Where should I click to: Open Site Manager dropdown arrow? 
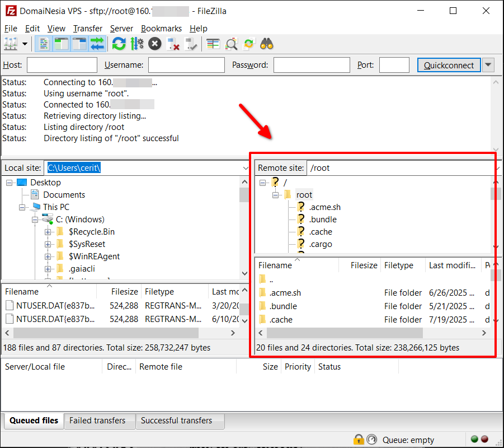pos(25,44)
